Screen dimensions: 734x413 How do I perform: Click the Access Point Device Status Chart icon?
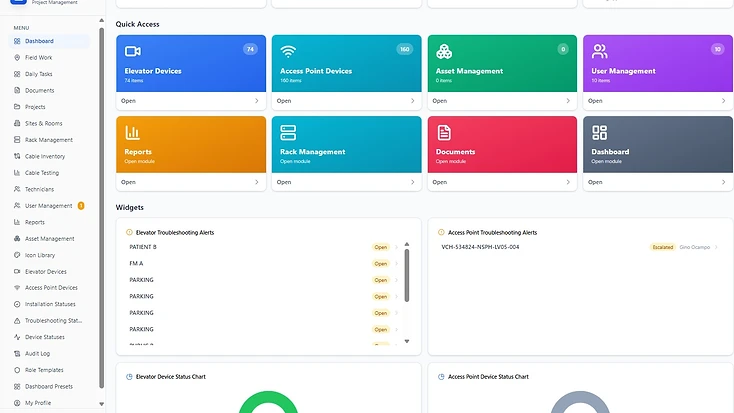pyautogui.click(x=441, y=376)
